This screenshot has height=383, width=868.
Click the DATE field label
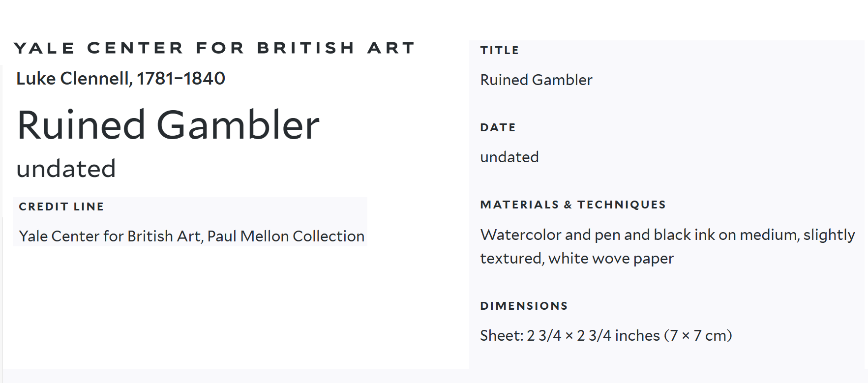click(498, 127)
